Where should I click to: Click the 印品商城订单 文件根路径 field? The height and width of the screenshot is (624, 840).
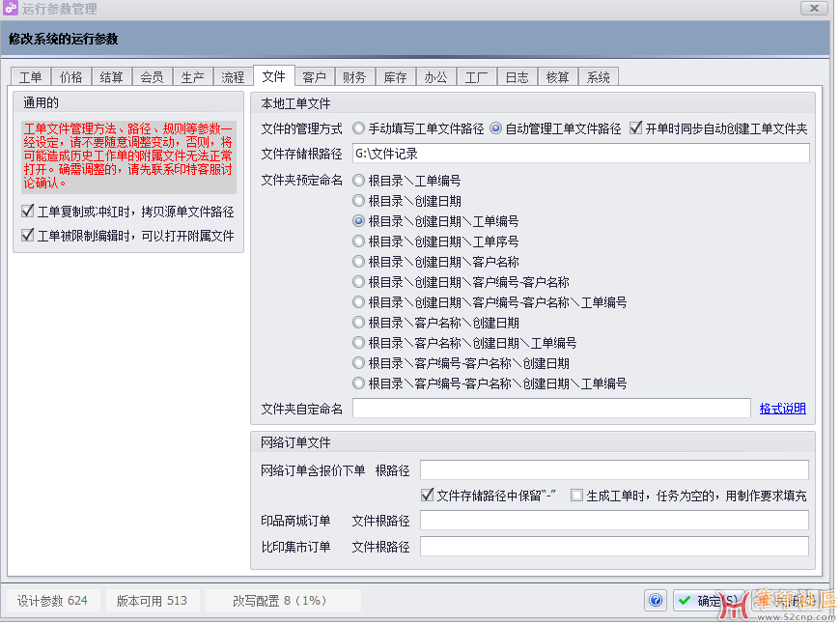point(613,522)
